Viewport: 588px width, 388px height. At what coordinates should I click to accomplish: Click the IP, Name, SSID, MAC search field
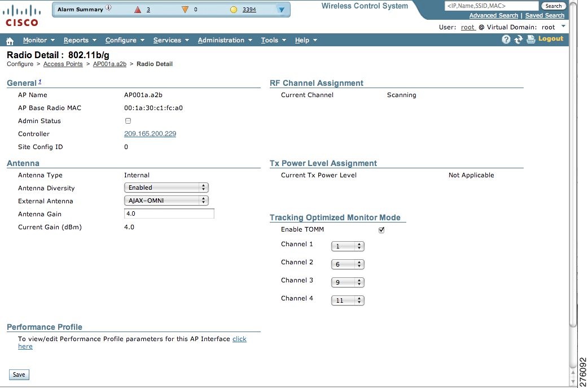pos(492,6)
